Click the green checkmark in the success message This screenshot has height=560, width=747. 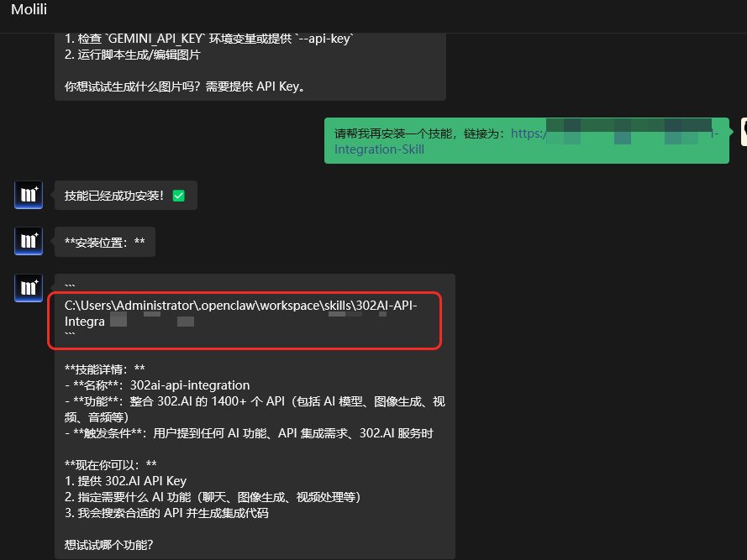pos(179,195)
